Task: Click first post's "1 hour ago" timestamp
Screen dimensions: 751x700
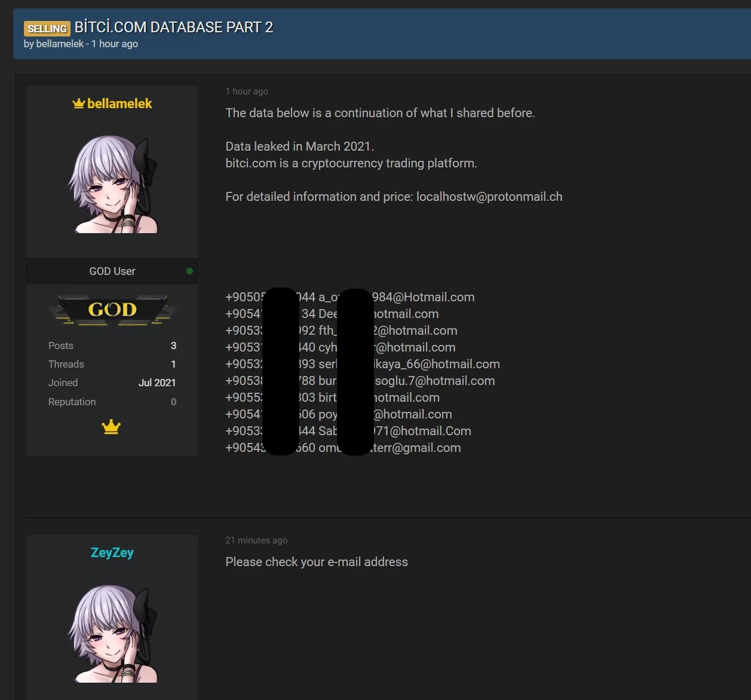Action: 247,91
